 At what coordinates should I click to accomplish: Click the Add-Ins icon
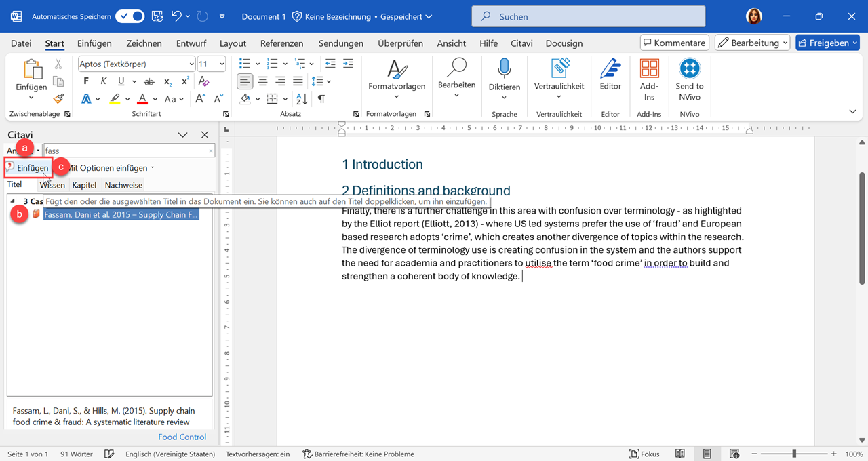[x=649, y=69]
